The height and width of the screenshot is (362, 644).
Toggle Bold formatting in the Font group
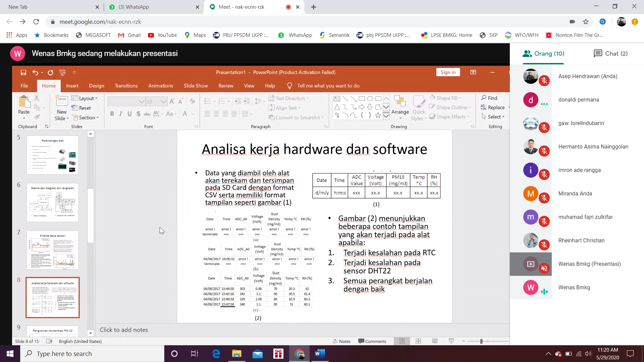(x=112, y=114)
